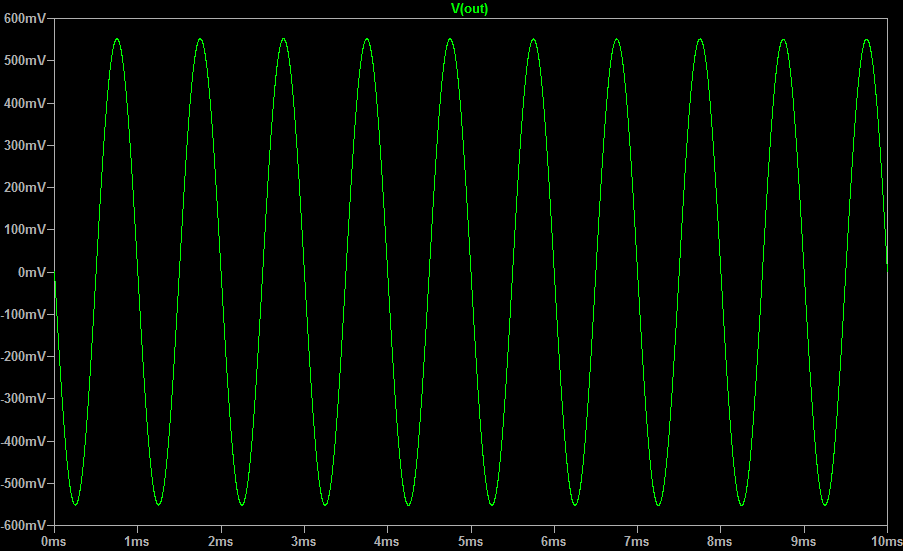Screen dimensions: 903x551
Task: Click the 5ms time axis label
Action: tap(471, 542)
